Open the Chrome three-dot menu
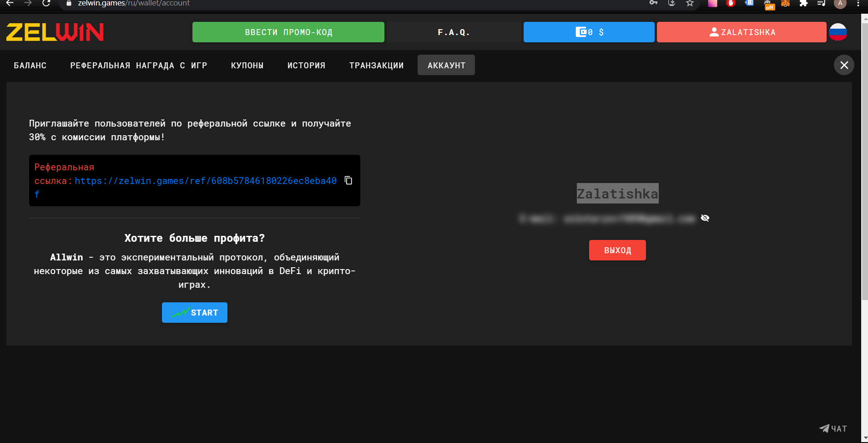868x443 pixels. pos(858,3)
